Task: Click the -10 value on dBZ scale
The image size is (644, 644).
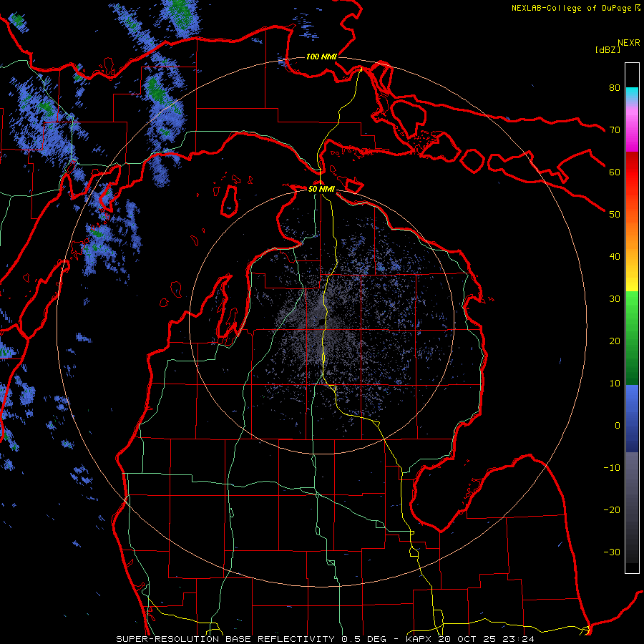Action: click(612, 468)
